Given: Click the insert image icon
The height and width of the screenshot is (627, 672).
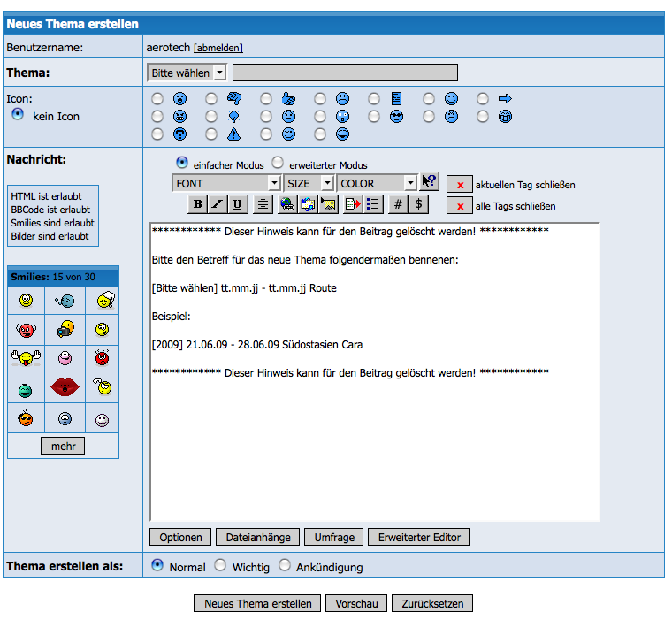Looking at the screenshot, I should [x=329, y=204].
